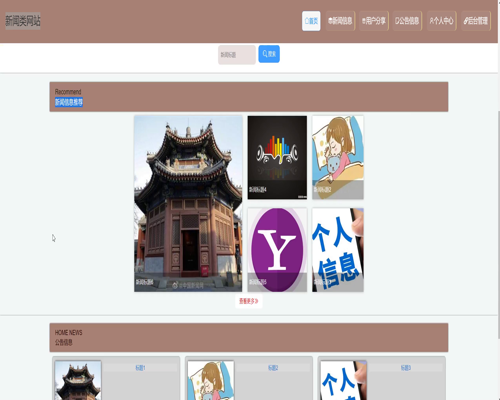The image size is (500, 400).
Task: Open 个人中心 personal center
Action: coord(442,21)
